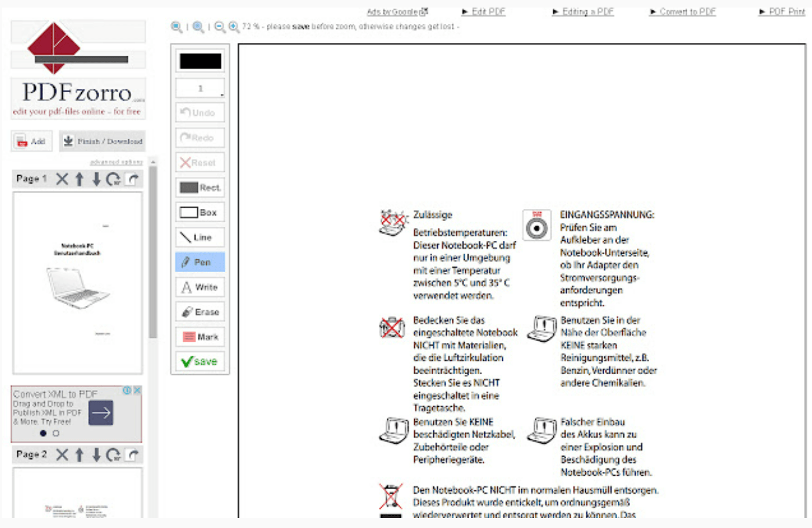Click the page list scroll-up arrow
The height and width of the screenshot is (528, 812).
coord(153,162)
